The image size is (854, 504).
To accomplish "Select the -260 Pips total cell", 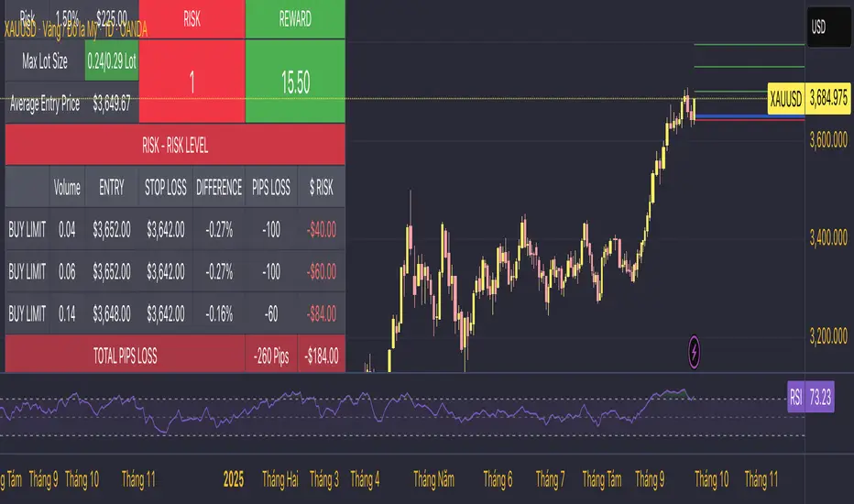I will pos(271,356).
